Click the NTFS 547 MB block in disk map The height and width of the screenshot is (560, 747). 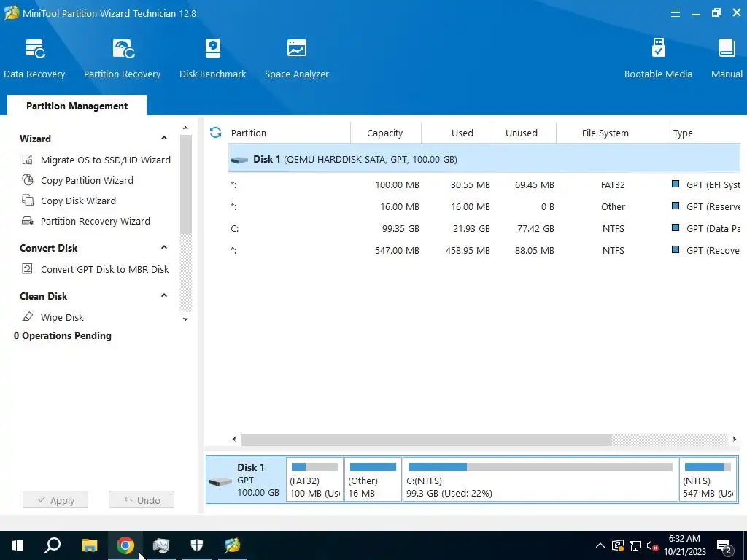(x=708, y=480)
